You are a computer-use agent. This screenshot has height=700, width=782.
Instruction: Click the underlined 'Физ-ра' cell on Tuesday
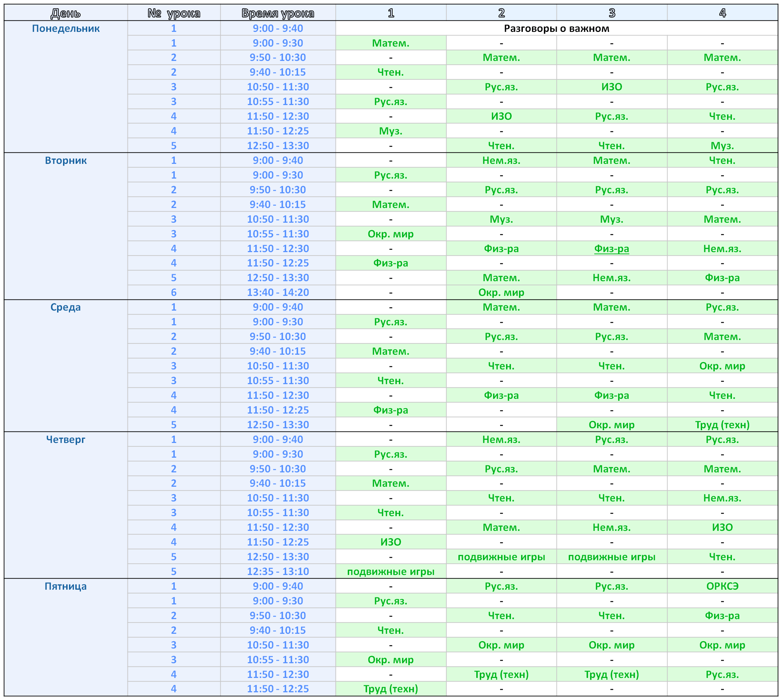(x=611, y=249)
